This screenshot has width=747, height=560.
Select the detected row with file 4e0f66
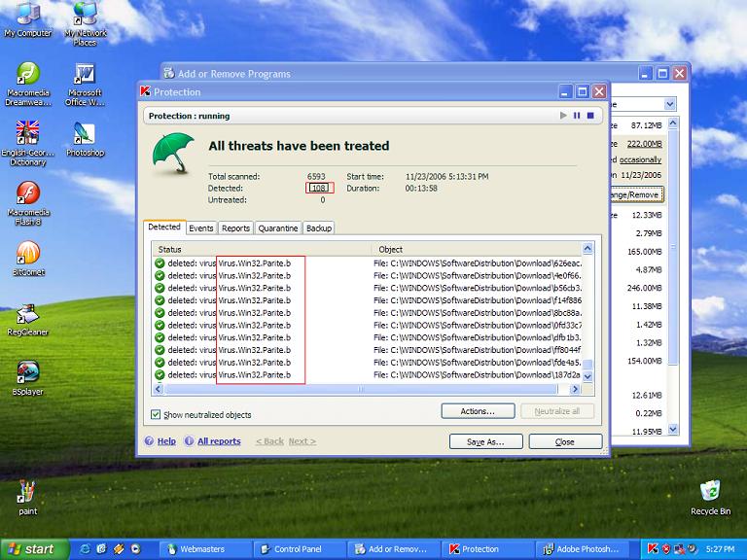(x=368, y=275)
